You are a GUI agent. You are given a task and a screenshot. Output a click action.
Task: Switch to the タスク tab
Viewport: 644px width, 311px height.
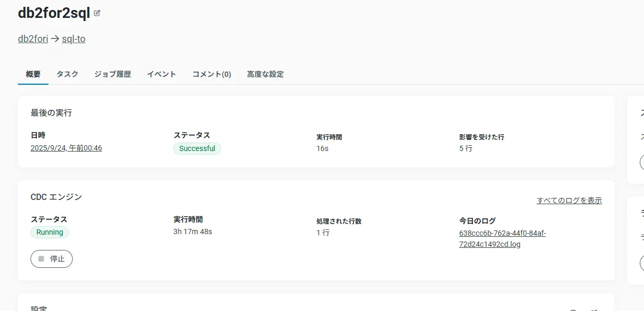pyautogui.click(x=67, y=74)
